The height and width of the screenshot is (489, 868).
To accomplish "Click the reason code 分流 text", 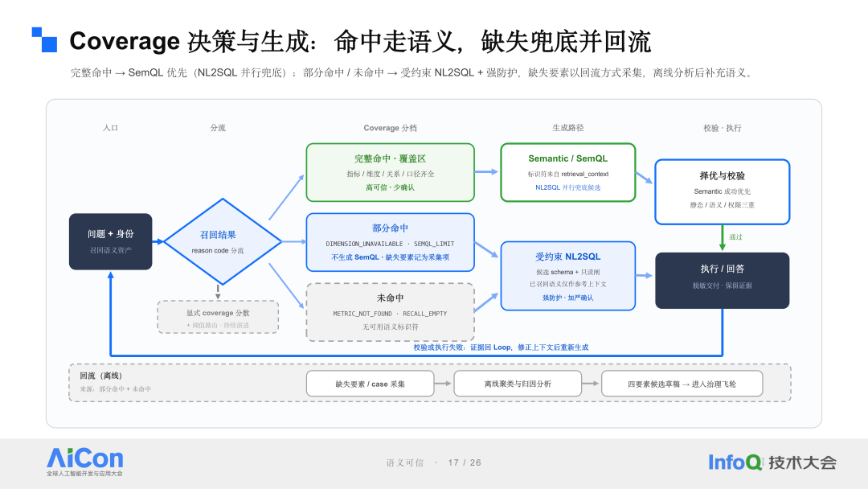I will point(218,250).
